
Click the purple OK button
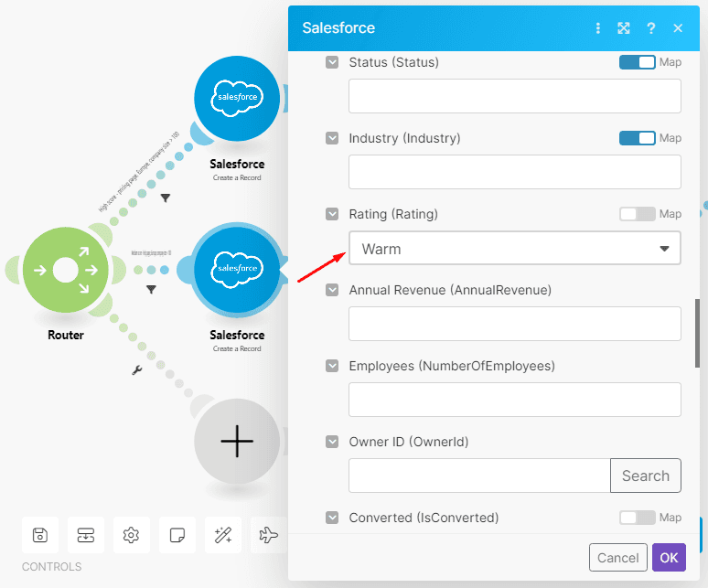[x=669, y=558]
